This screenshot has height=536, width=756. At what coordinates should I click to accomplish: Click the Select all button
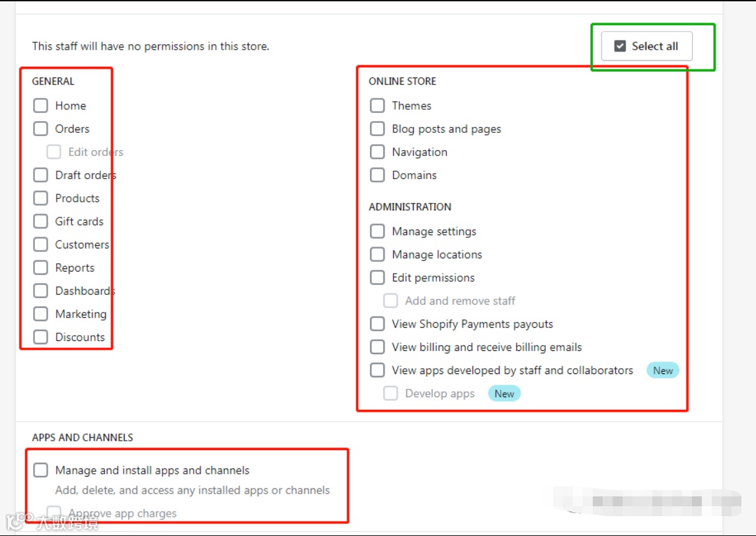point(646,46)
